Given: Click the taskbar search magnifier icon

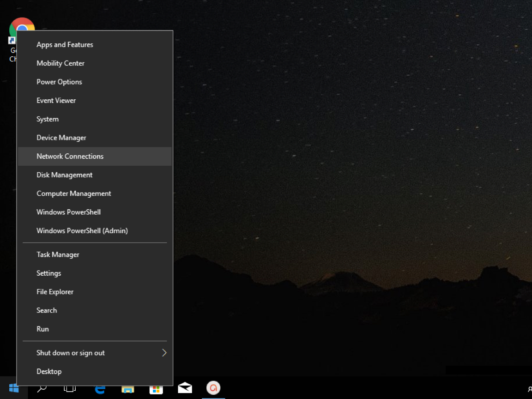Looking at the screenshot, I should (x=42, y=388).
